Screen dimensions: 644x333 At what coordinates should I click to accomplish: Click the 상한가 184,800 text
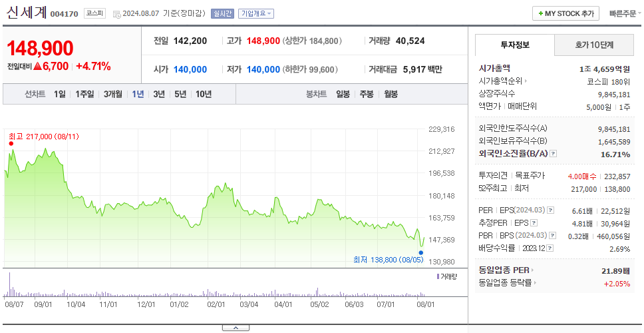[312, 41]
